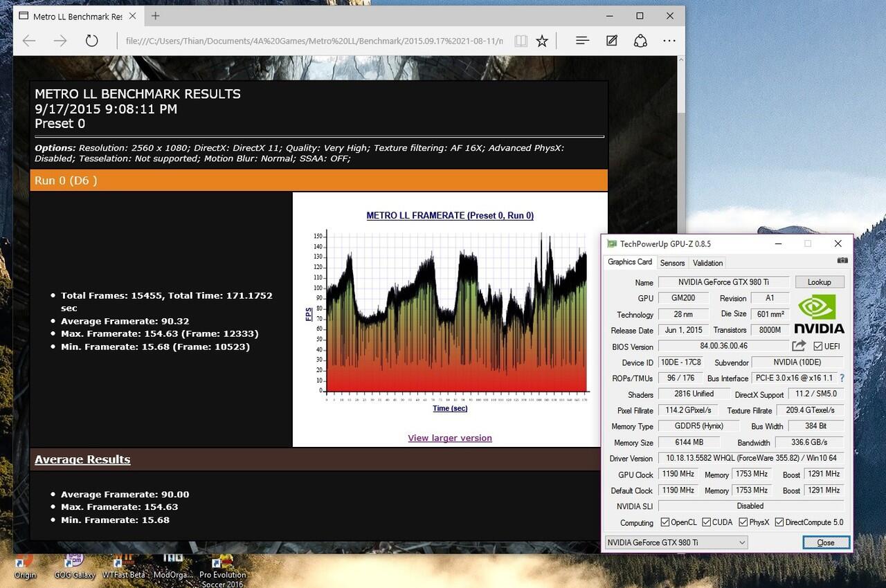The height and width of the screenshot is (588, 886).
Task: Click the Run 0 (D6) orange header
Action: 318,181
